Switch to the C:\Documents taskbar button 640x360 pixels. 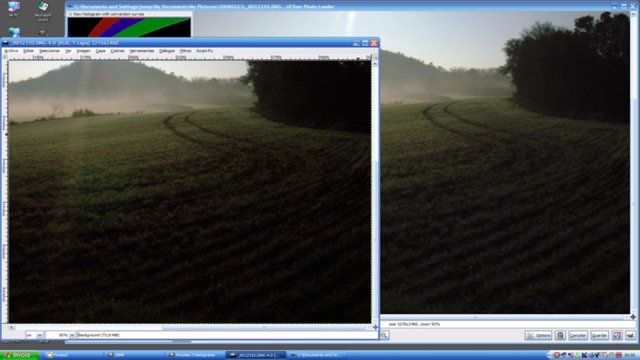(317, 355)
